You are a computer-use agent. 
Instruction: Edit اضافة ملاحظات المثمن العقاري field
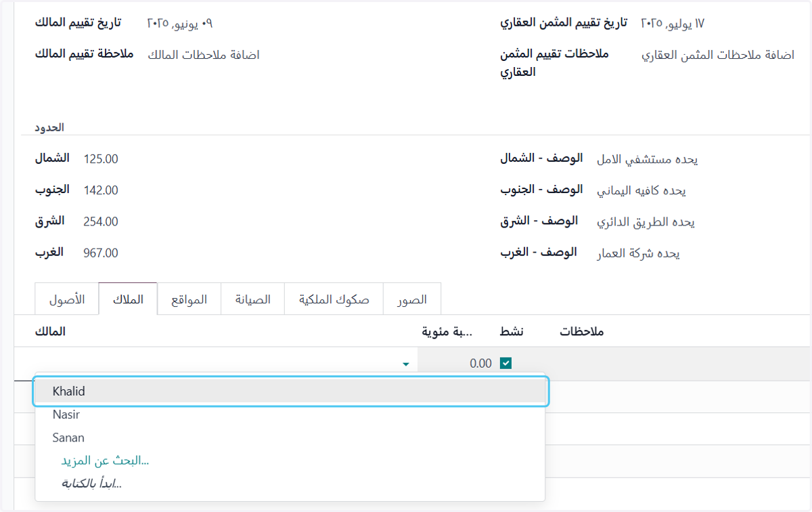718,55
